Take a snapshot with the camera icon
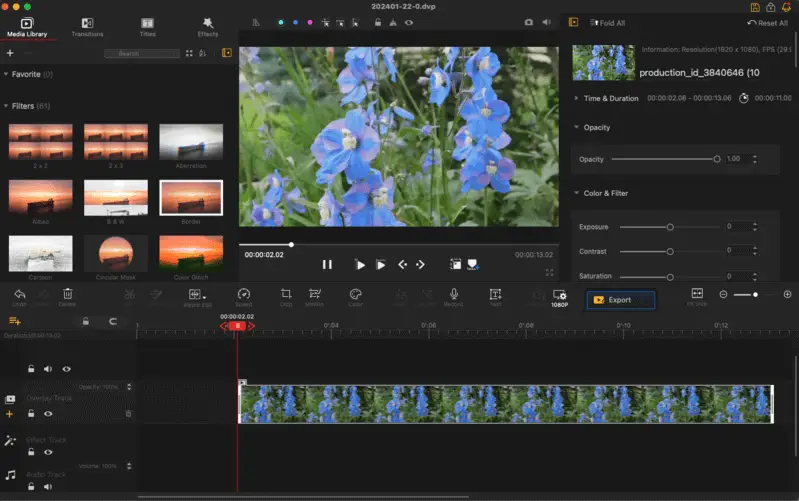The height and width of the screenshot is (501, 799). 529,22
